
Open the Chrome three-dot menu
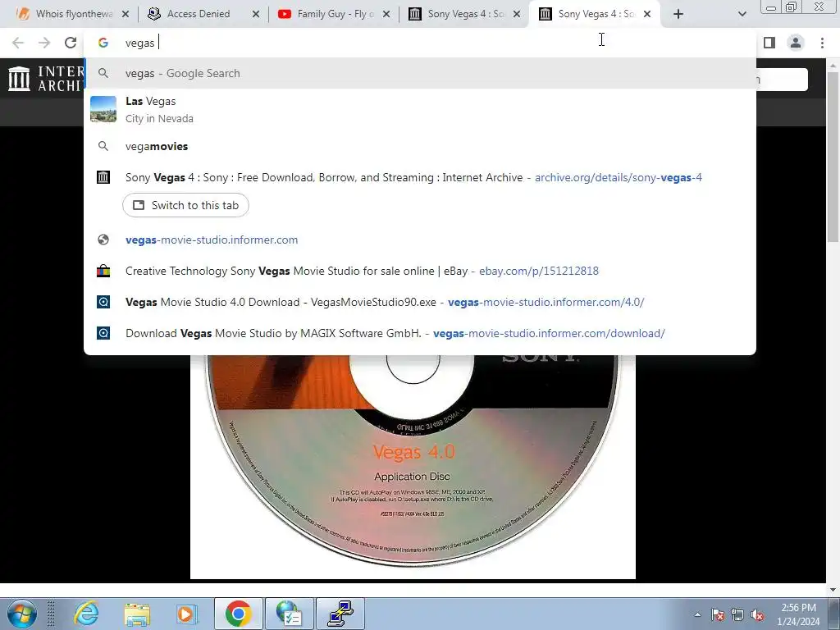pos(822,43)
